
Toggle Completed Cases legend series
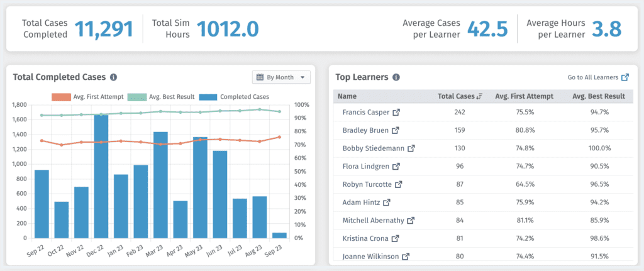(234, 97)
